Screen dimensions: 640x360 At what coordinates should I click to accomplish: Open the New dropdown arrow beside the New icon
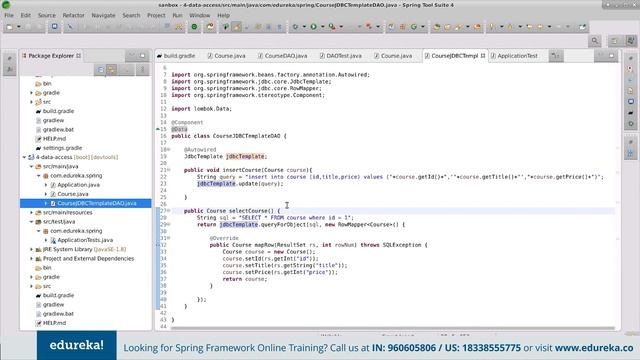click(19, 27)
